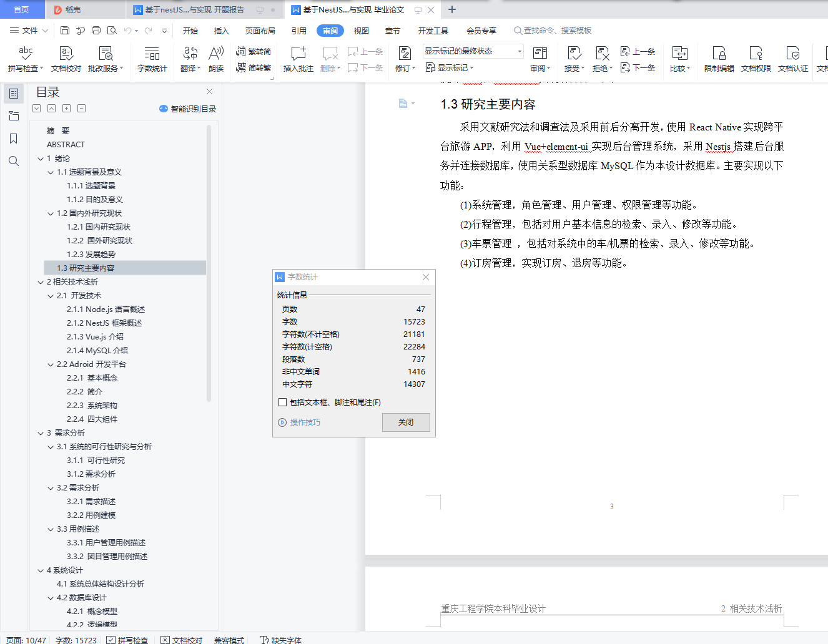Open 限制编辑 restrict editing
The width and height of the screenshot is (828, 644).
(x=719, y=59)
